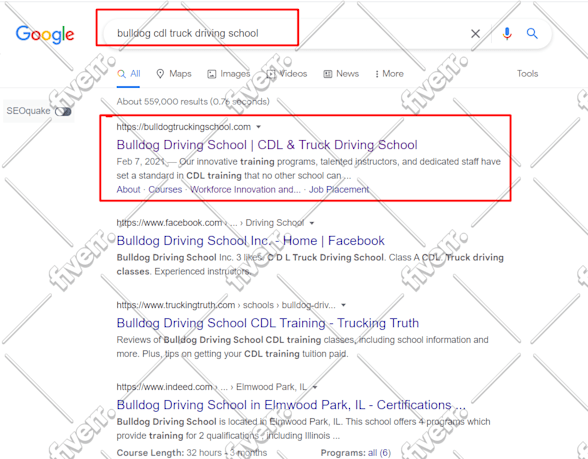Switch to the Videos tab
588x459 pixels.
287,74
